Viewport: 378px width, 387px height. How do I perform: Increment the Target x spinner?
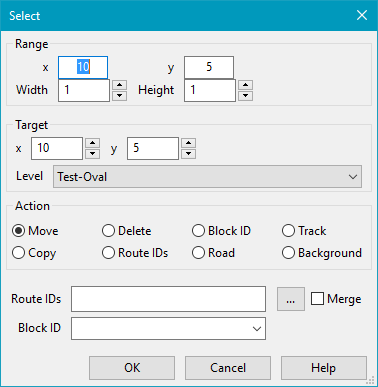(92, 143)
